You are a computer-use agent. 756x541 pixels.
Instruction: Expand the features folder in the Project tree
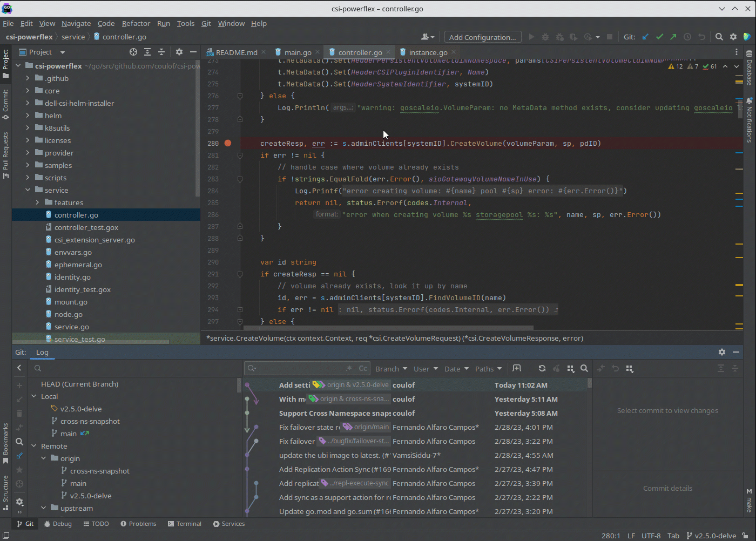click(36, 202)
